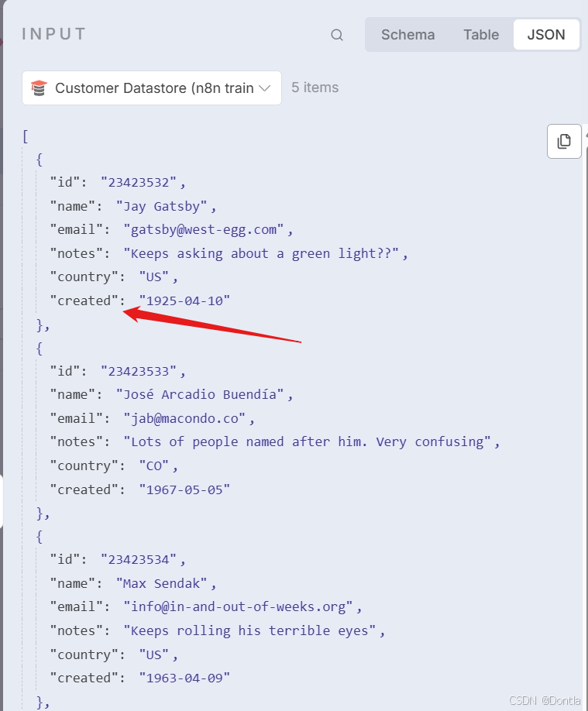588x711 pixels.
Task: Select the id value "23423532"
Action: (x=139, y=182)
